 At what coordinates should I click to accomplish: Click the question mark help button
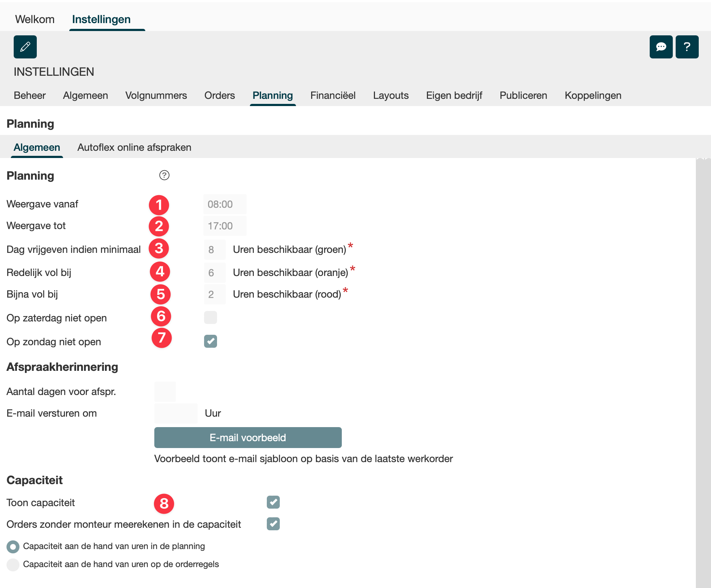(x=687, y=47)
